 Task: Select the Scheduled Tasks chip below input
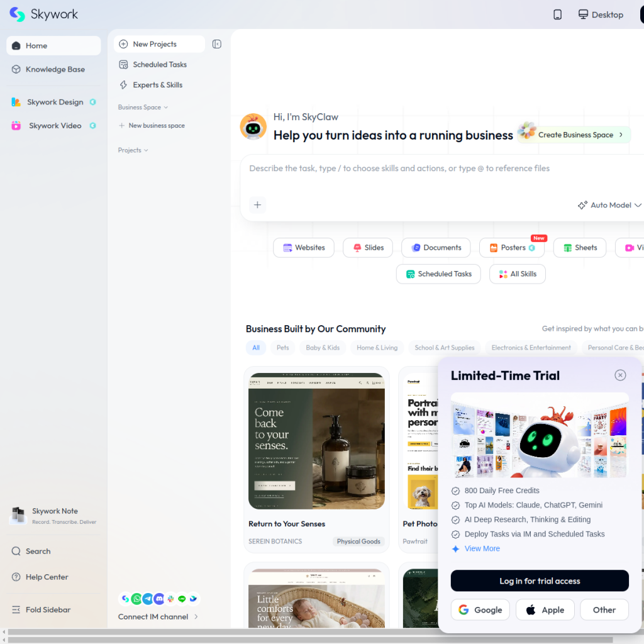[x=438, y=274]
